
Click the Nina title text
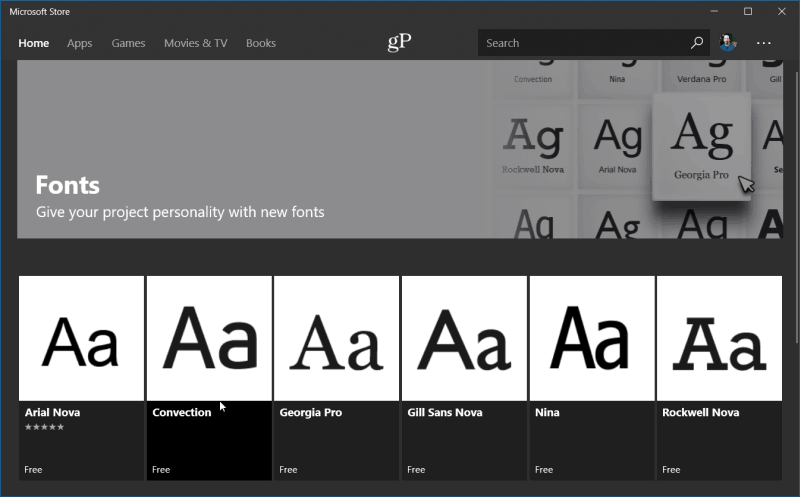click(547, 412)
